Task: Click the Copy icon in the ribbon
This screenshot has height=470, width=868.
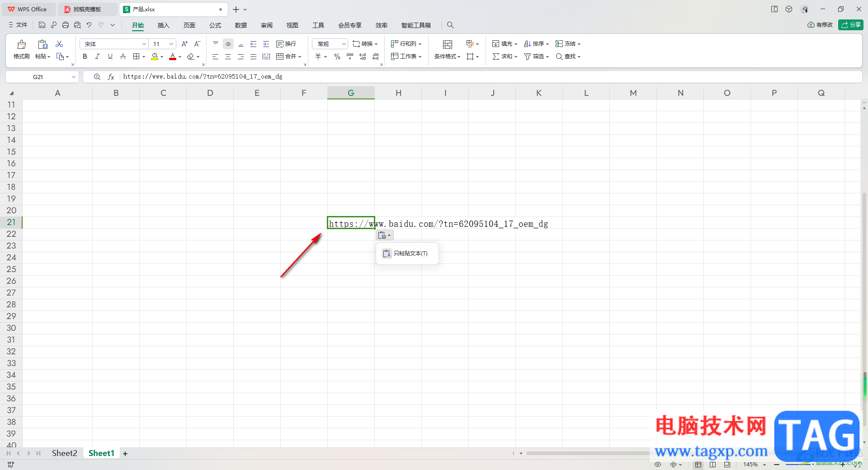Action: pos(60,56)
